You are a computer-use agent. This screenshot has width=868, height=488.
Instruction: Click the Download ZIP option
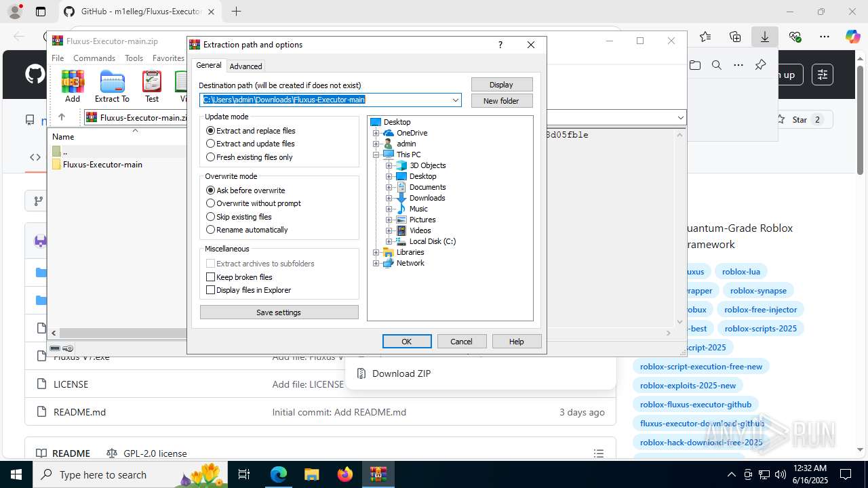[401, 373]
